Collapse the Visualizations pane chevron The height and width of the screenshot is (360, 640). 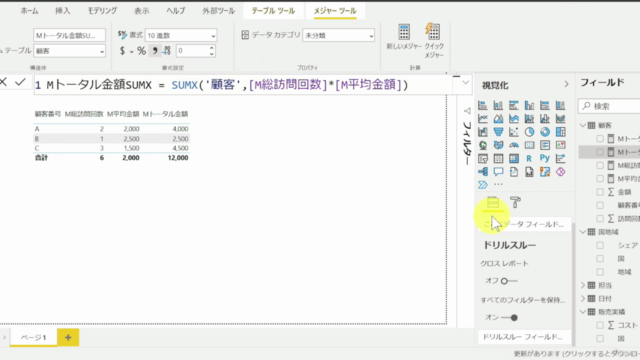coord(566,84)
